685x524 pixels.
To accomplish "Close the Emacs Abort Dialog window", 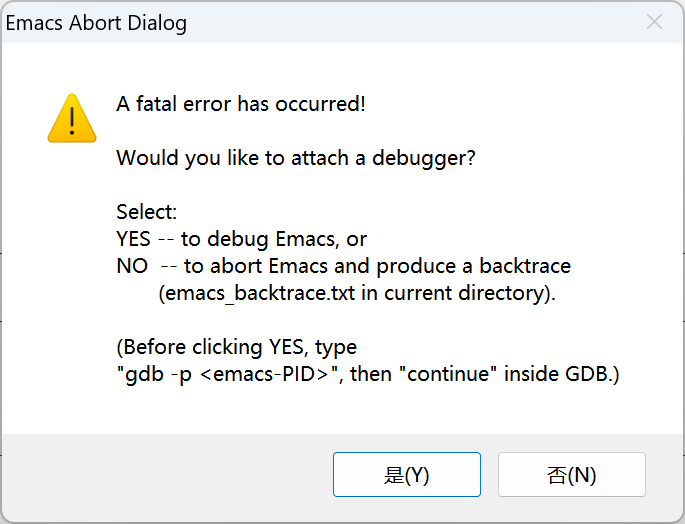I will pyautogui.click(x=654, y=22).
